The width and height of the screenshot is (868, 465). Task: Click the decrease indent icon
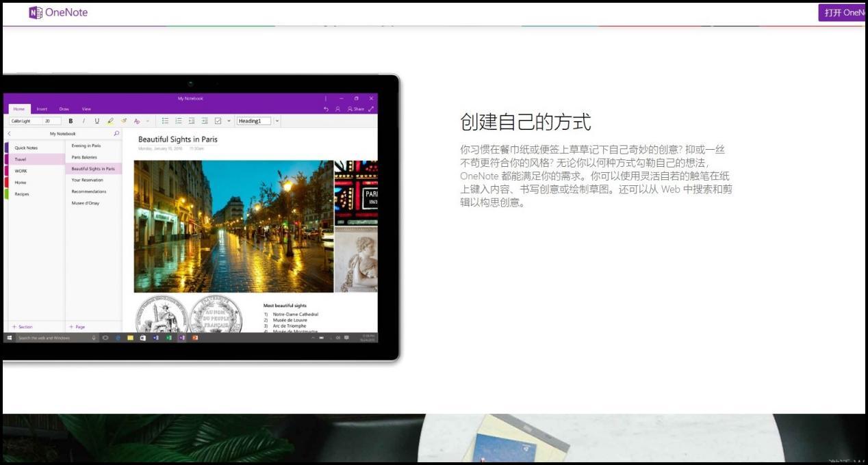pyautogui.click(x=192, y=121)
